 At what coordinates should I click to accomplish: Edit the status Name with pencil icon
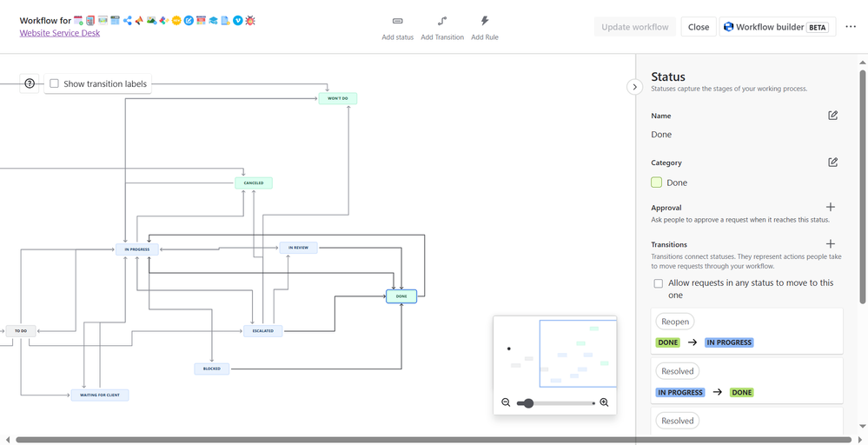coord(832,116)
